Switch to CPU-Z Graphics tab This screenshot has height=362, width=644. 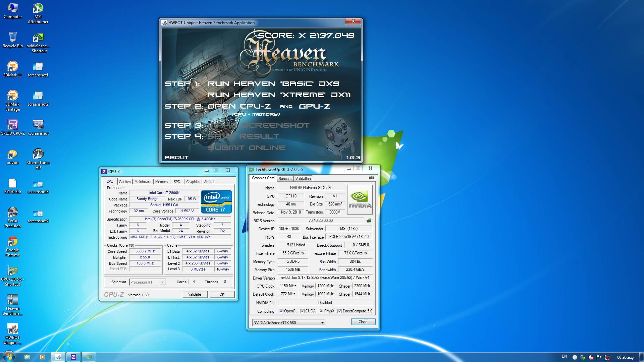193,182
